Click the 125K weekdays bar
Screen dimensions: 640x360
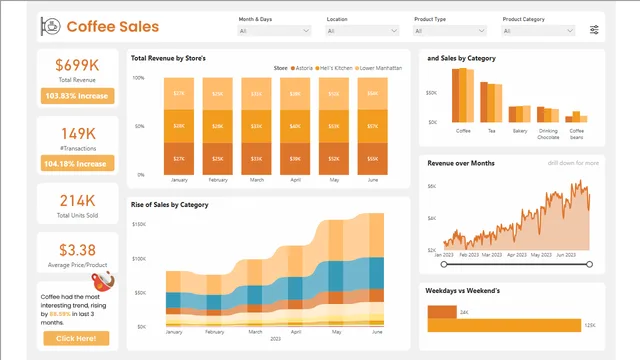pyautogui.click(x=504, y=325)
